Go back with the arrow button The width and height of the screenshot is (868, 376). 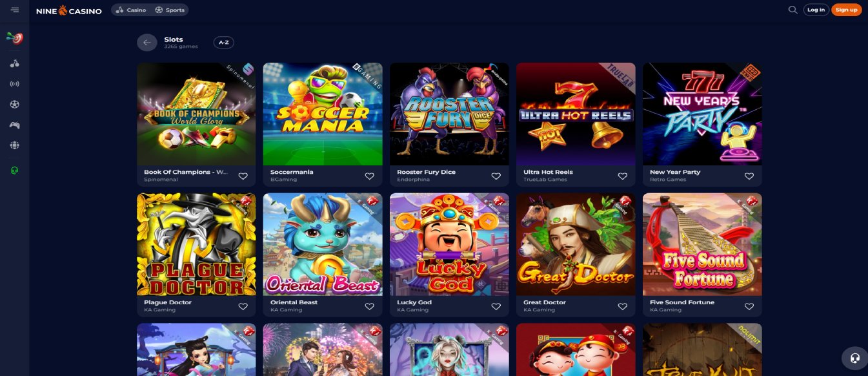146,43
